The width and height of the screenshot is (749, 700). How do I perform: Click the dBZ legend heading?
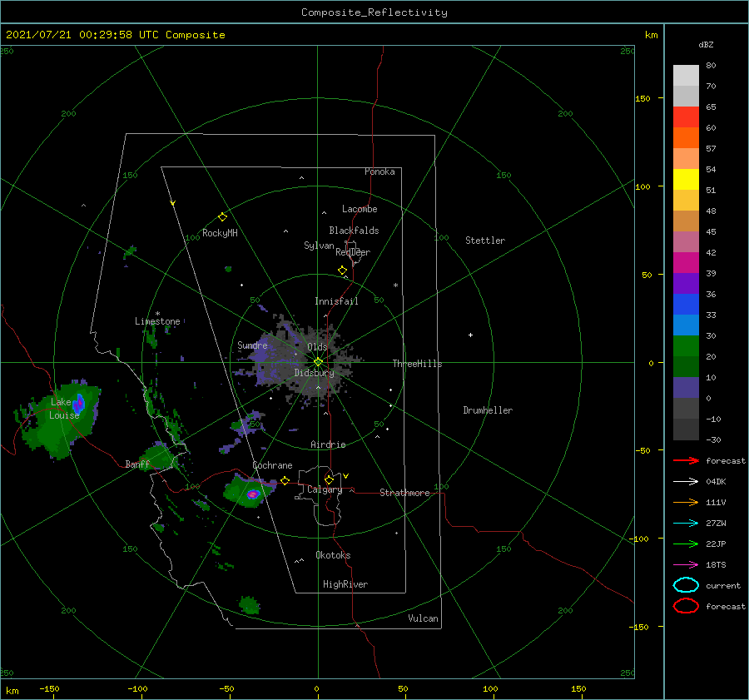pyautogui.click(x=706, y=45)
